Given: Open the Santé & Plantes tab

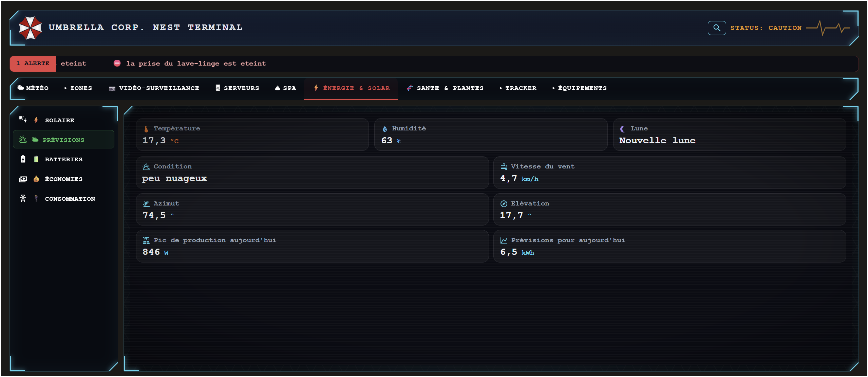Looking at the screenshot, I should [x=445, y=88].
